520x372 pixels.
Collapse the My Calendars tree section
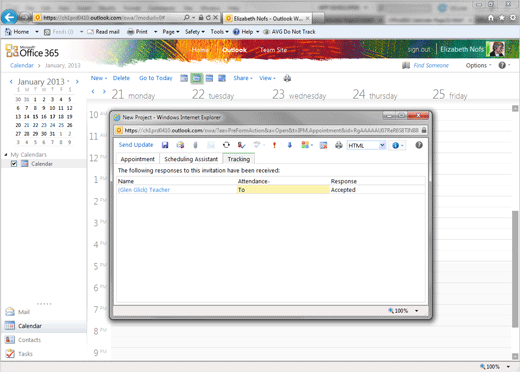pyautogui.click(x=6, y=154)
